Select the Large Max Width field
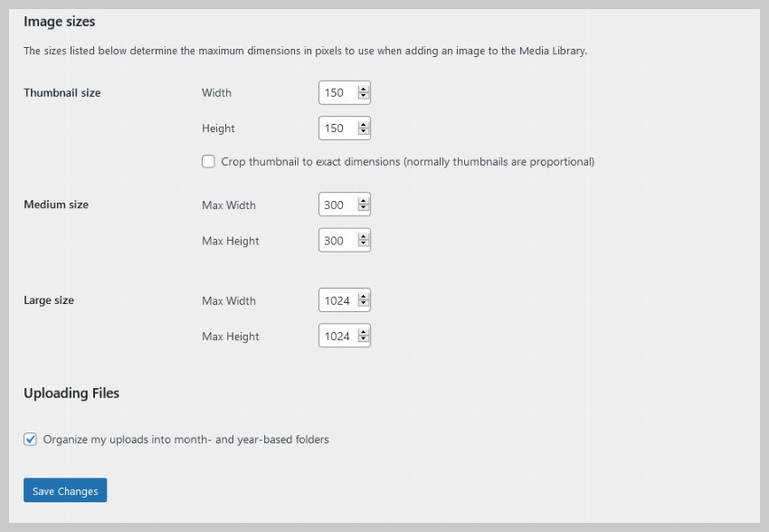The width and height of the screenshot is (769, 532). (337, 300)
